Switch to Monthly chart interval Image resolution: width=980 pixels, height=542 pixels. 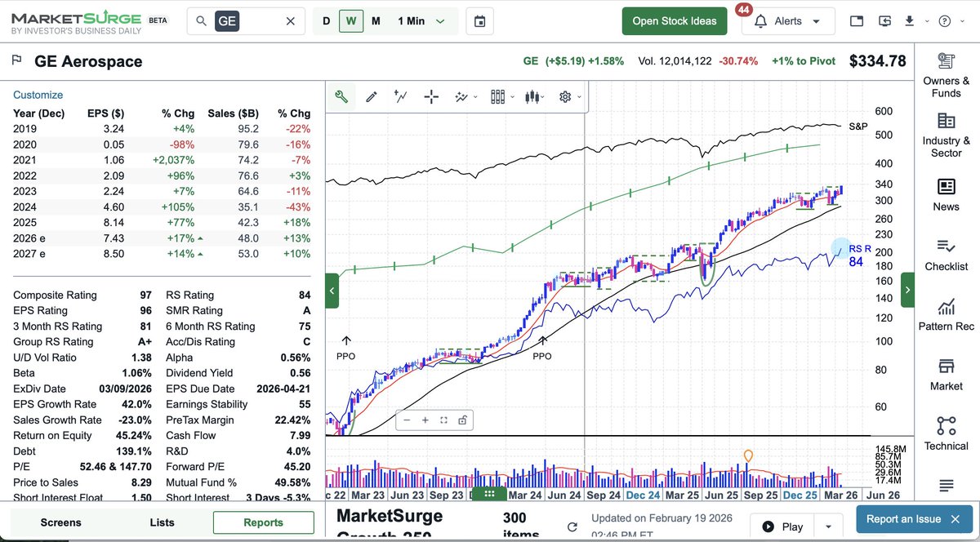(x=376, y=21)
